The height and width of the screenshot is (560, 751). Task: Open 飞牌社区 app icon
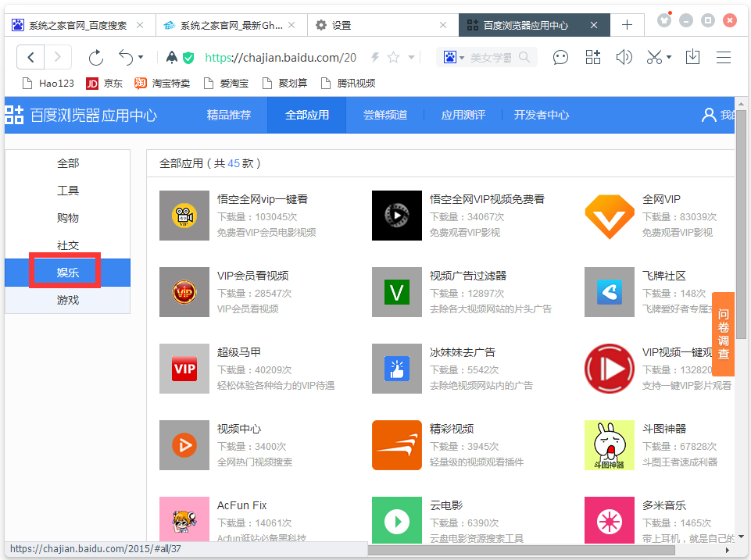point(610,292)
